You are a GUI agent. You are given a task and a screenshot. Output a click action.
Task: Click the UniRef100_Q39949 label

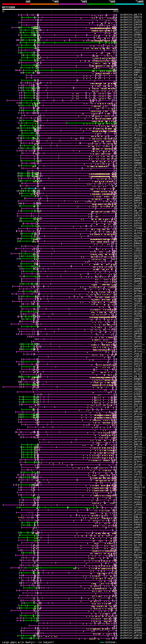click(131, 48)
